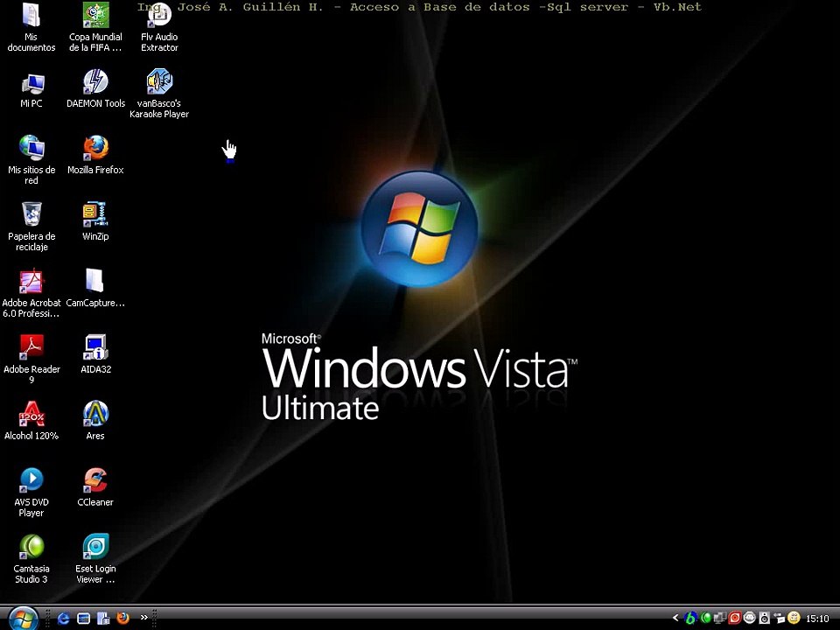Click the white round face tray icon
840x630 pixels.
(x=750, y=619)
